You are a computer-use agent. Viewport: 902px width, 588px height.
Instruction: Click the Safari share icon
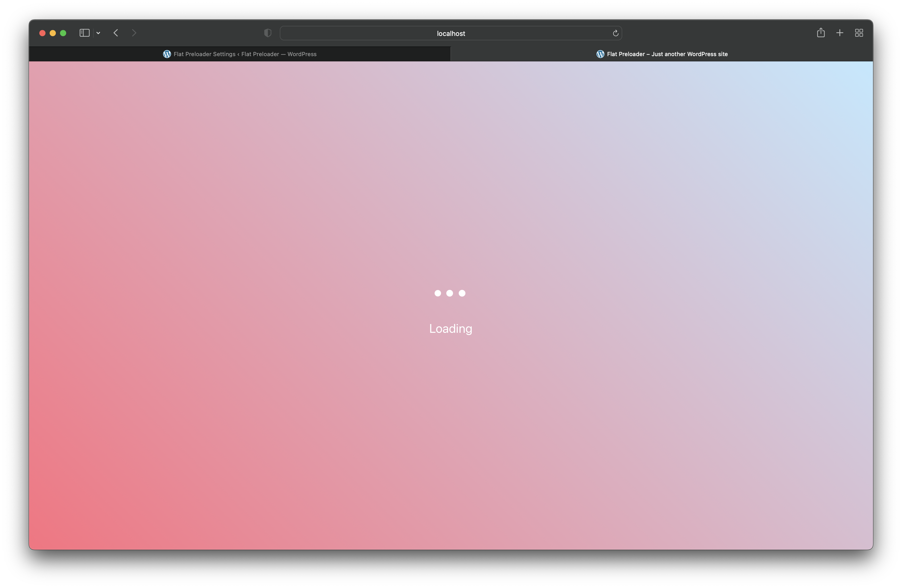tap(821, 33)
